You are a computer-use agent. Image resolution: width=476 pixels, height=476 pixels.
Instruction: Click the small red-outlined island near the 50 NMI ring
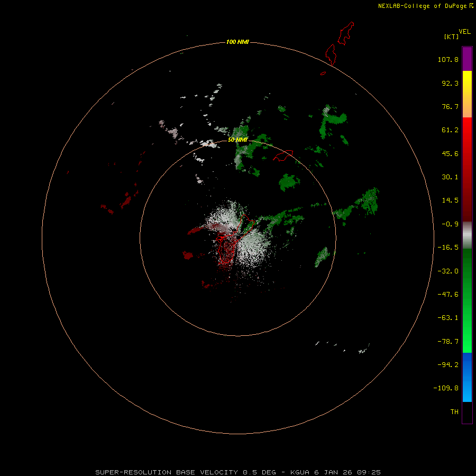point(283,155)
